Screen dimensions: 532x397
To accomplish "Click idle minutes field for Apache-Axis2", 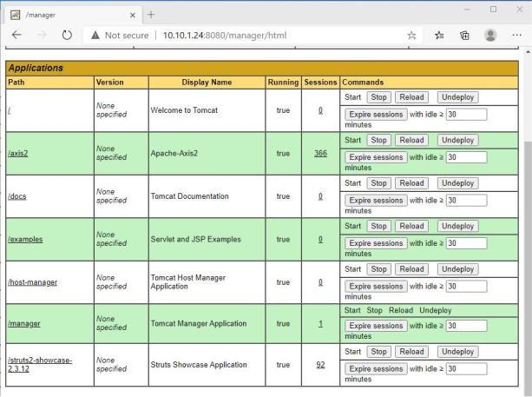I will tap(467, 157).
